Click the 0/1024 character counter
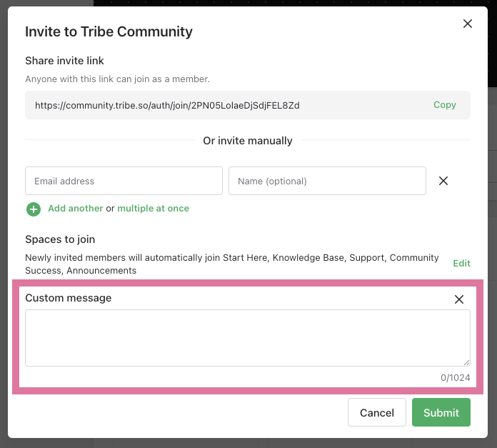This screenshot has height=448, width=497. pos(456,377)
